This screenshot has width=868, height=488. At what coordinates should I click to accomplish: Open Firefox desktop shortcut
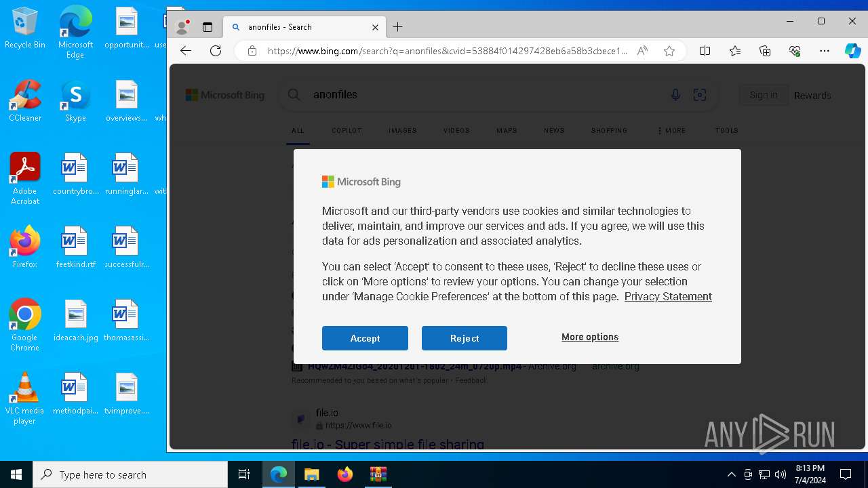pos(25,247)
